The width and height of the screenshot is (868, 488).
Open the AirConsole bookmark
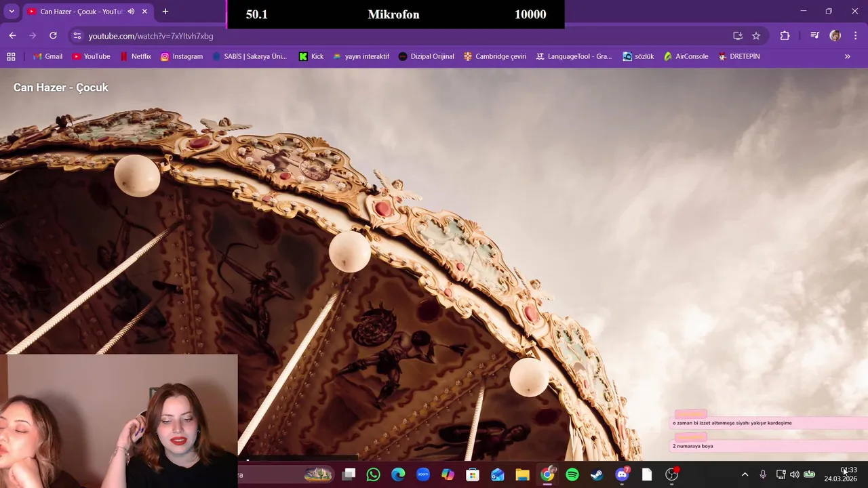click(x=686, y=56)
